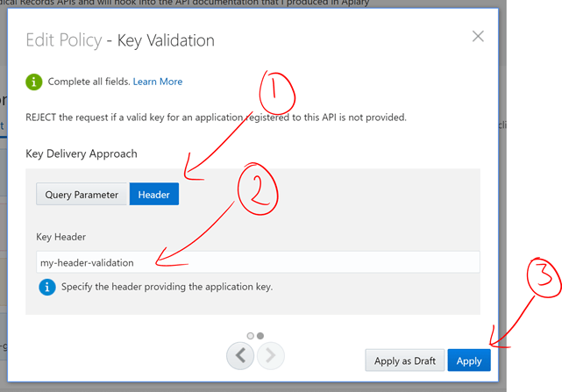This screenshot has height=392, width=562.
Task: Open the Learn More link
Action: click(x=158, y=82)
